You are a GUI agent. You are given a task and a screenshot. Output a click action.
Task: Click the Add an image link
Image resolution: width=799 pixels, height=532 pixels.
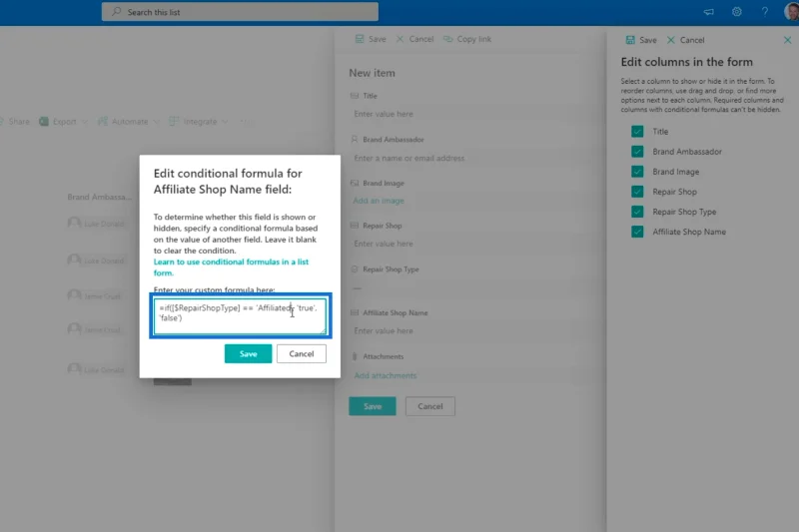tap(379, 201)
